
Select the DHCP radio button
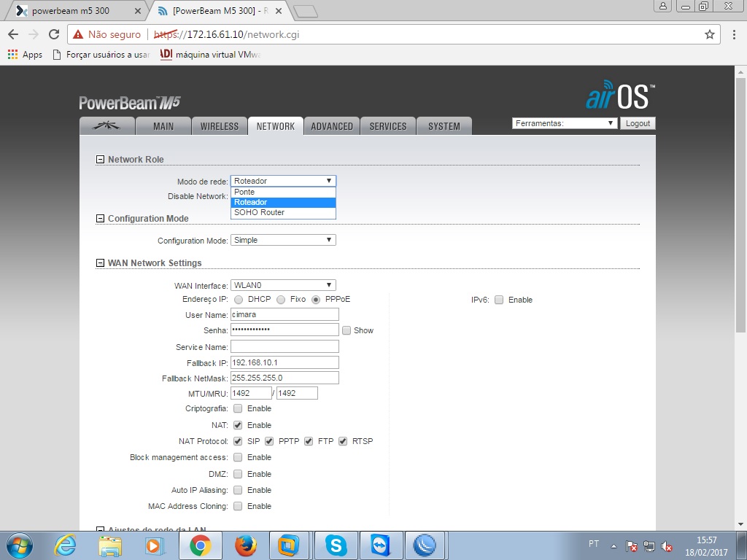[x=239, y=300]
